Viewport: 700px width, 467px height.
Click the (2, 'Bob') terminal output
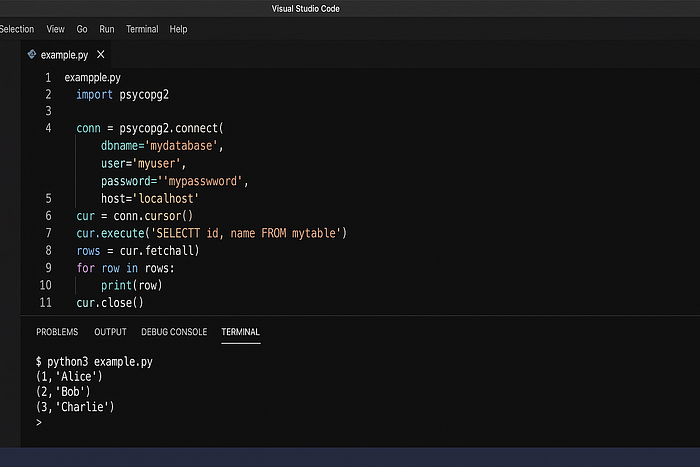point(63,392)
